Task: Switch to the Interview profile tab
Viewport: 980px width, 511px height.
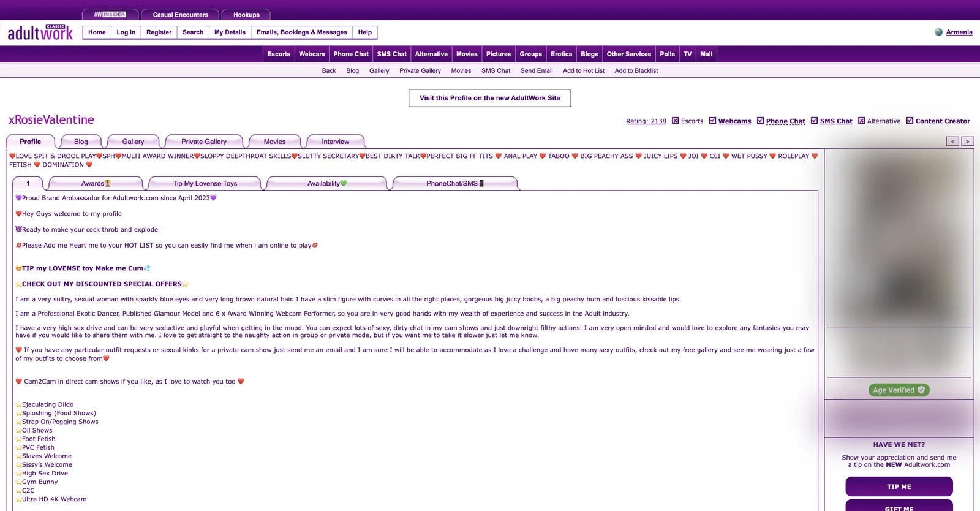Action: (x=336, y=142)
